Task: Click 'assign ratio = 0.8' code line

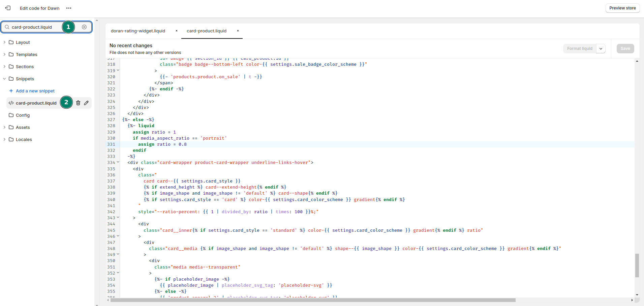Action: click(x=162, y=144)
